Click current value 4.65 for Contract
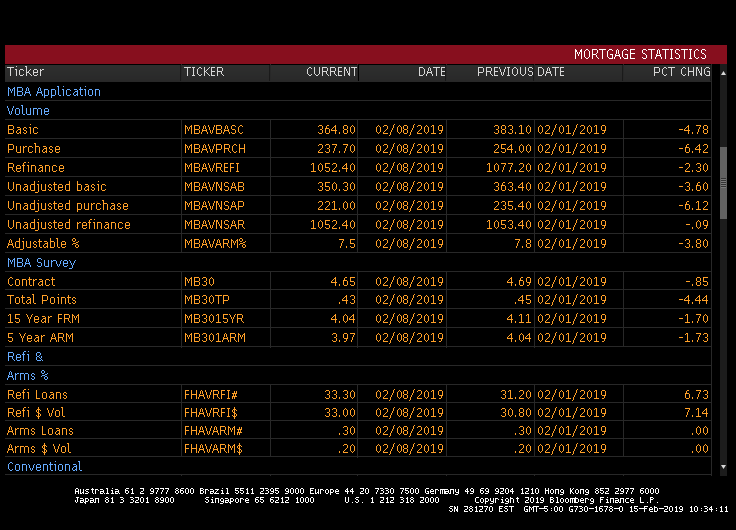 [x=343, y=282]
